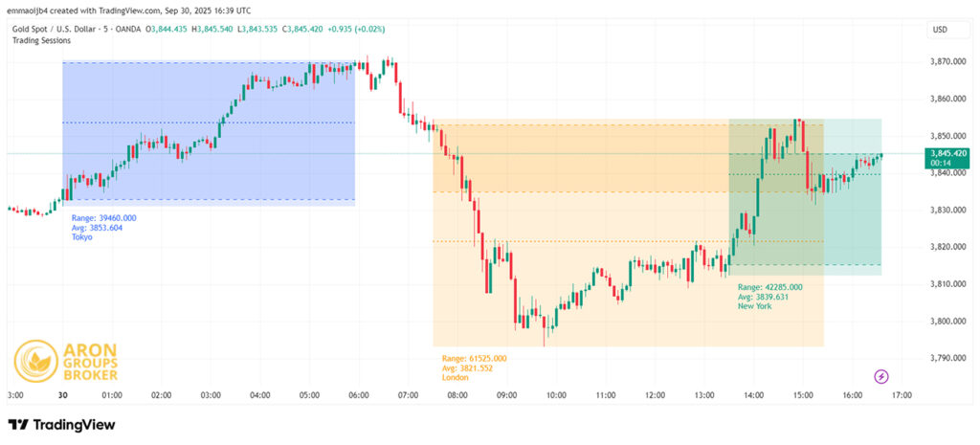The width and height of the screenshot is (980, 445).
Task: Select the London session label
Action: 455,377
